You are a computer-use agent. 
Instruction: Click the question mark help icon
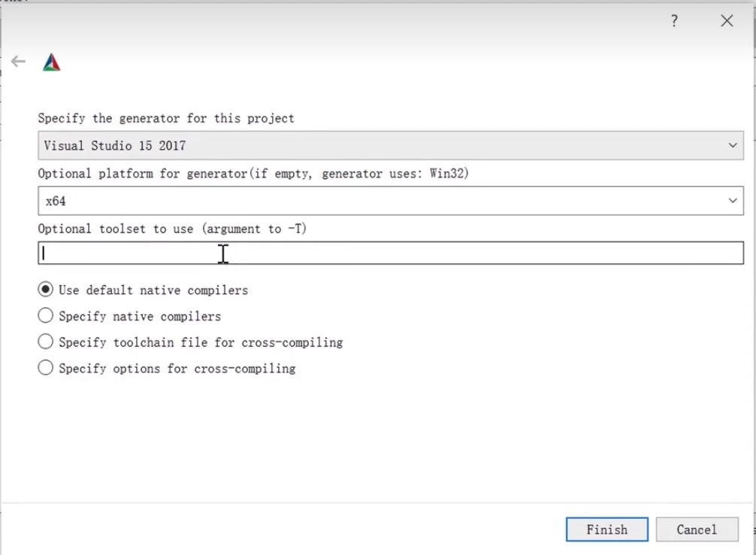point(674,21)
